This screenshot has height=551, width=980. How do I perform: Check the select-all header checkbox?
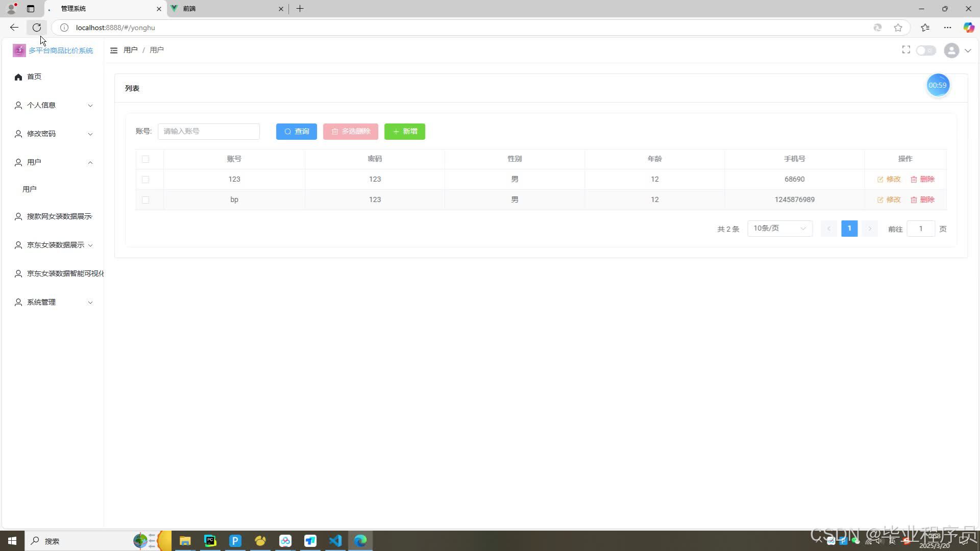tap(145, 159)
